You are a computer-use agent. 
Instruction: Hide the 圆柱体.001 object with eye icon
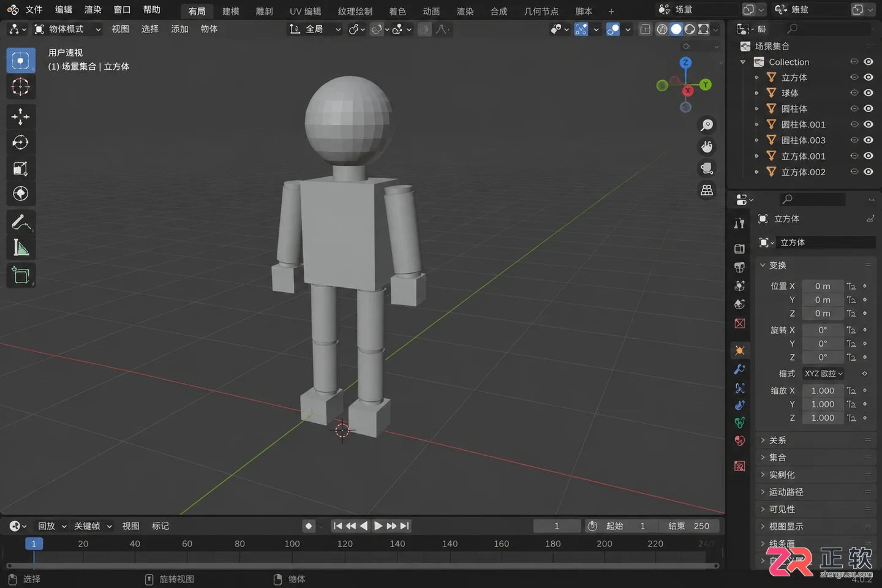[x=869, y=124]
